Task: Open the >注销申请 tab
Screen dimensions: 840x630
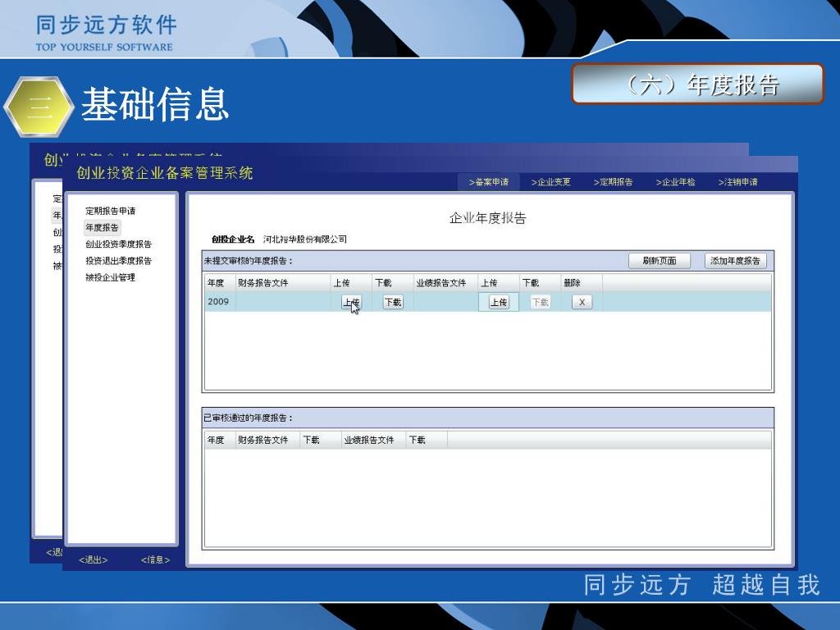Action: tap(737, 182)
